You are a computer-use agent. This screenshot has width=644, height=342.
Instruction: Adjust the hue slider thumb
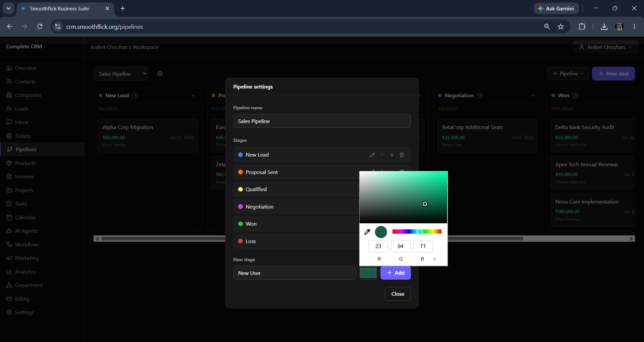click(x=420, y=232)
